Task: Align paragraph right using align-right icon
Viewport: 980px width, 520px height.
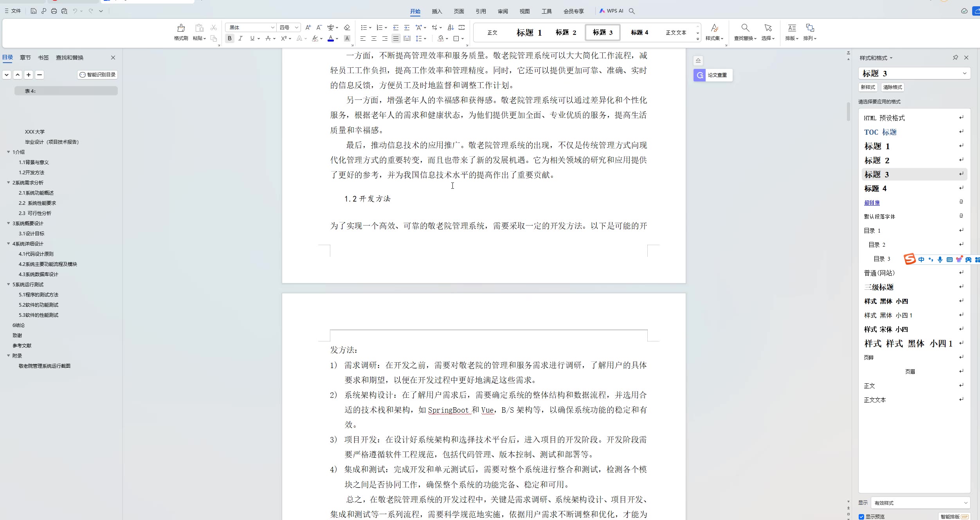Action: click(385, 38)
